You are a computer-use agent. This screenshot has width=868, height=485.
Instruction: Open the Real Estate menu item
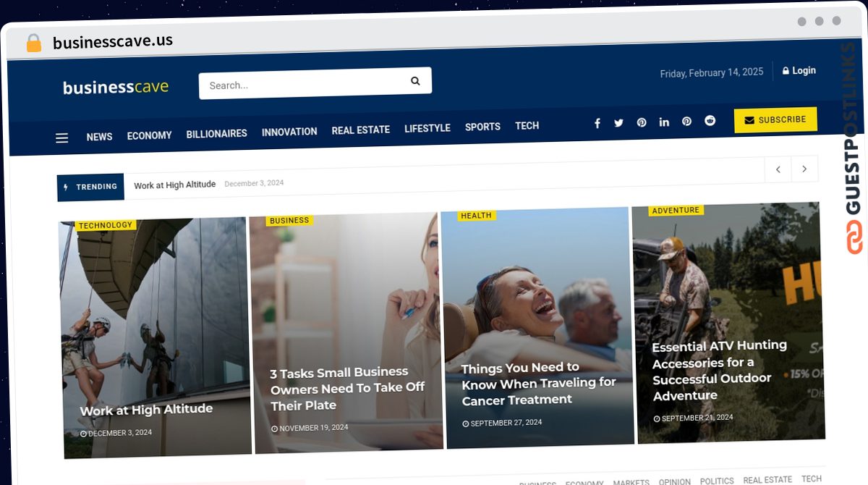point(361,130)
